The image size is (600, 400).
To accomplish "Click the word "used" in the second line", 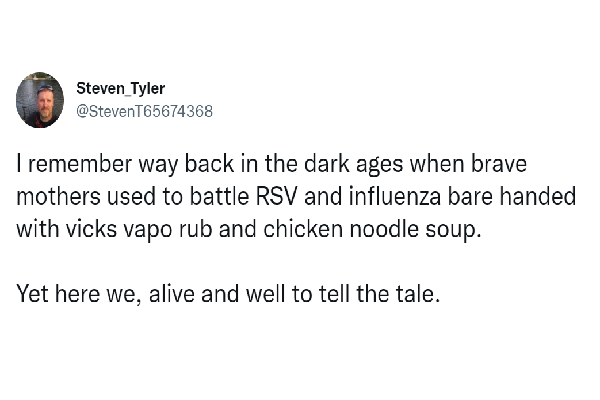I will pyautogui.click(x=124, y=195).
